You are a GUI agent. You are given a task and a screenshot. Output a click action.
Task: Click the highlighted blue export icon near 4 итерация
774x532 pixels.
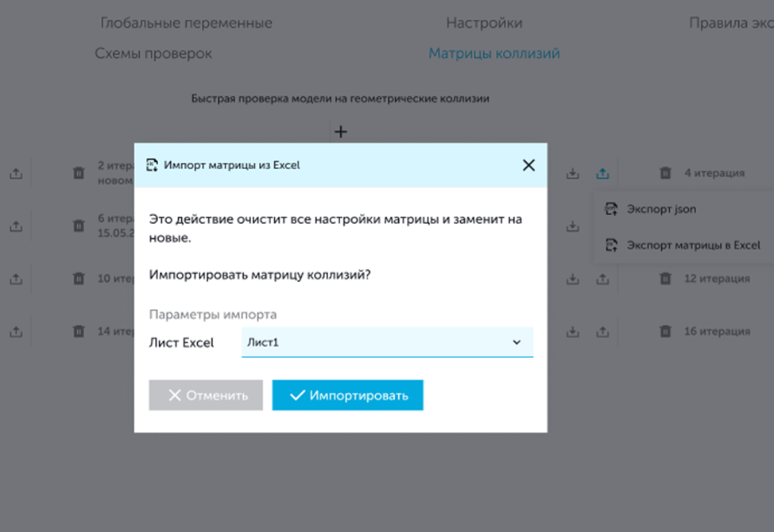tap(603, 172)
